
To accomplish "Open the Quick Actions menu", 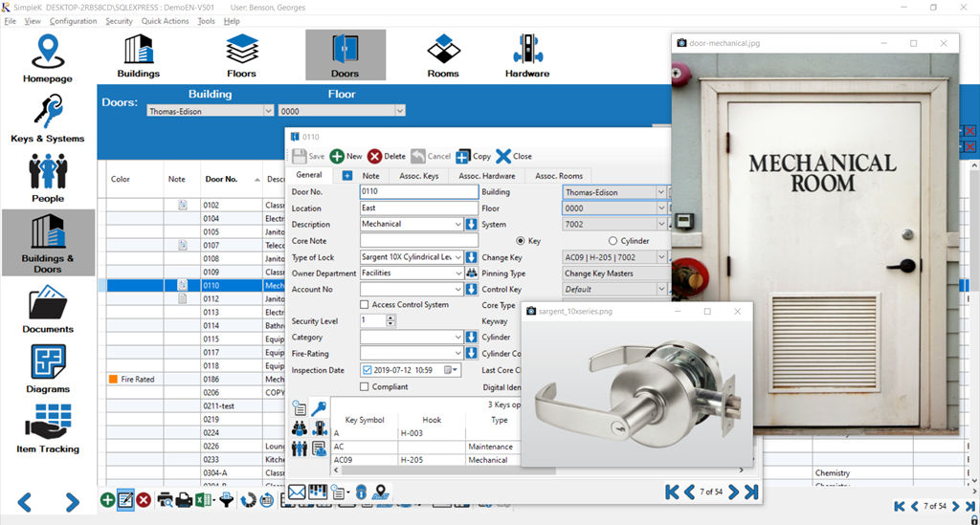I will pyautogui.click(x=165, y=21).
